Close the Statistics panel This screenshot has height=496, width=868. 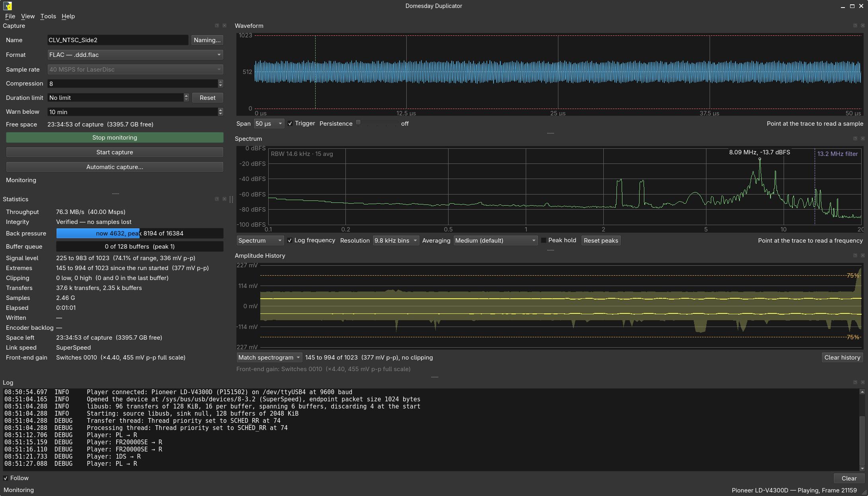click(224, 199)
